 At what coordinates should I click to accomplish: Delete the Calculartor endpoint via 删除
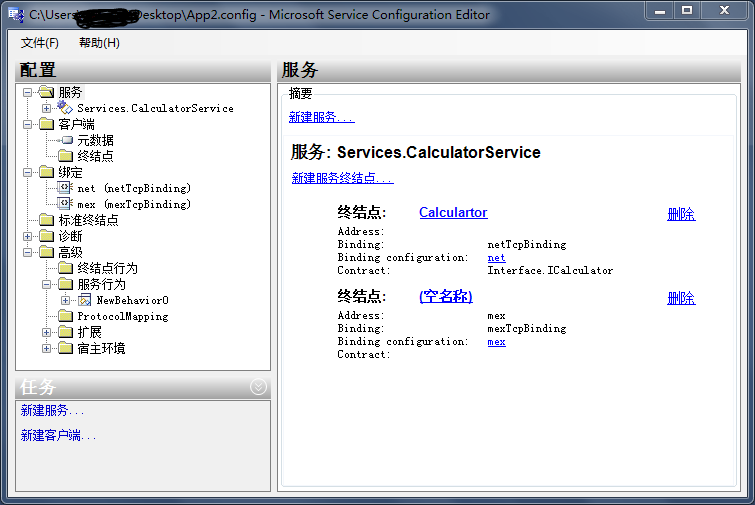click(681, 214)
